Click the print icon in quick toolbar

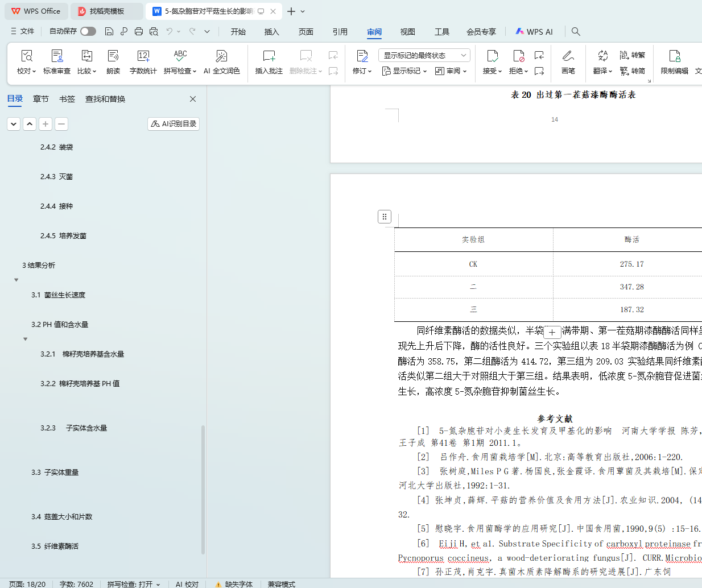click(x=139, y=31)
